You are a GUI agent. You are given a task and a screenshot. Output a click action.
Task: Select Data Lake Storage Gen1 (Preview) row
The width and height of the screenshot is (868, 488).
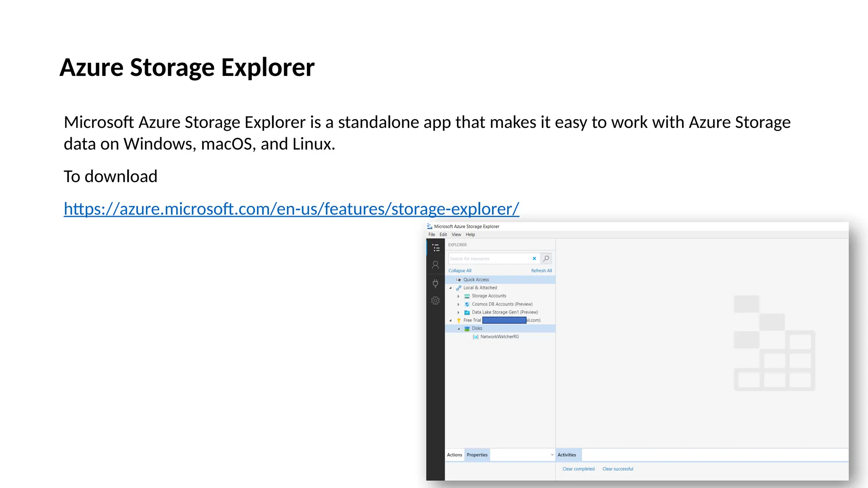tap(500, 312)
